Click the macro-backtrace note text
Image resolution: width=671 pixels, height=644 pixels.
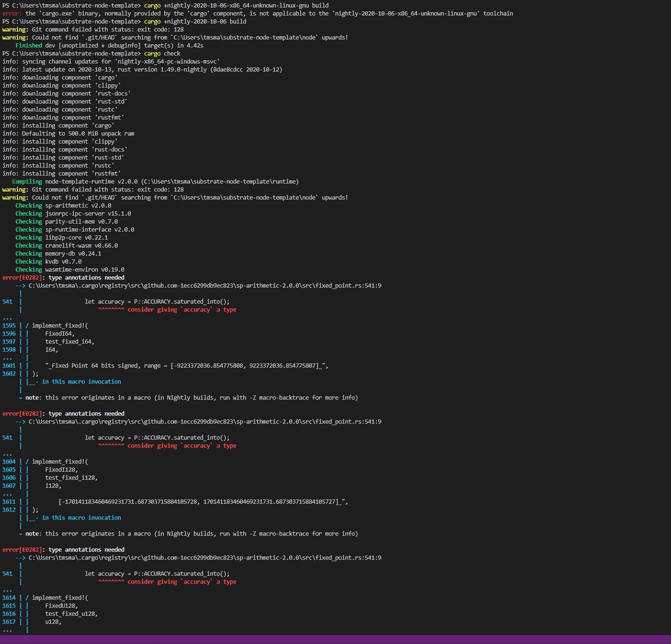coord(188,397)
